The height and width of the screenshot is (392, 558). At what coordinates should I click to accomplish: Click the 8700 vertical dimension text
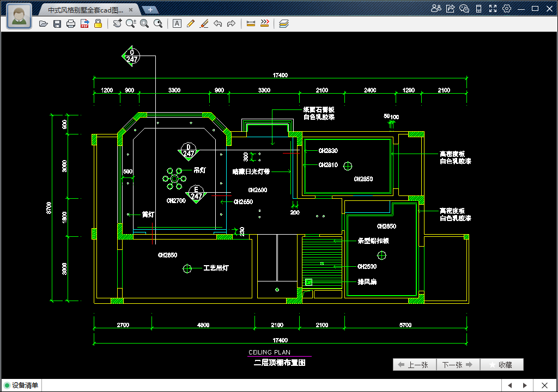pos(48,208)
